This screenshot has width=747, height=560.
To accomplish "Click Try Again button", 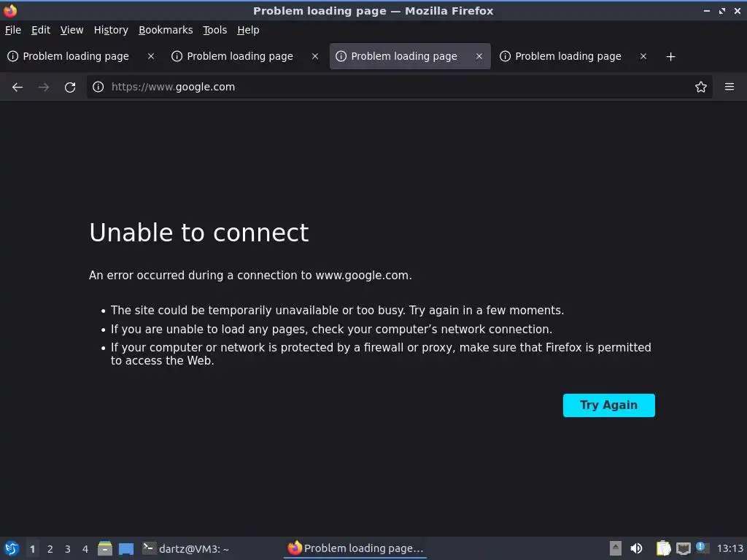I will [x=609, y=405].
